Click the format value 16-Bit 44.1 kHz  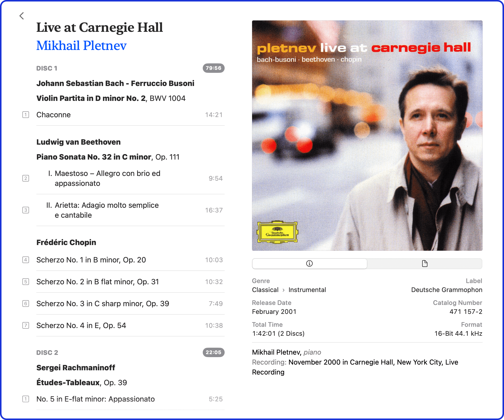point(458,334)
